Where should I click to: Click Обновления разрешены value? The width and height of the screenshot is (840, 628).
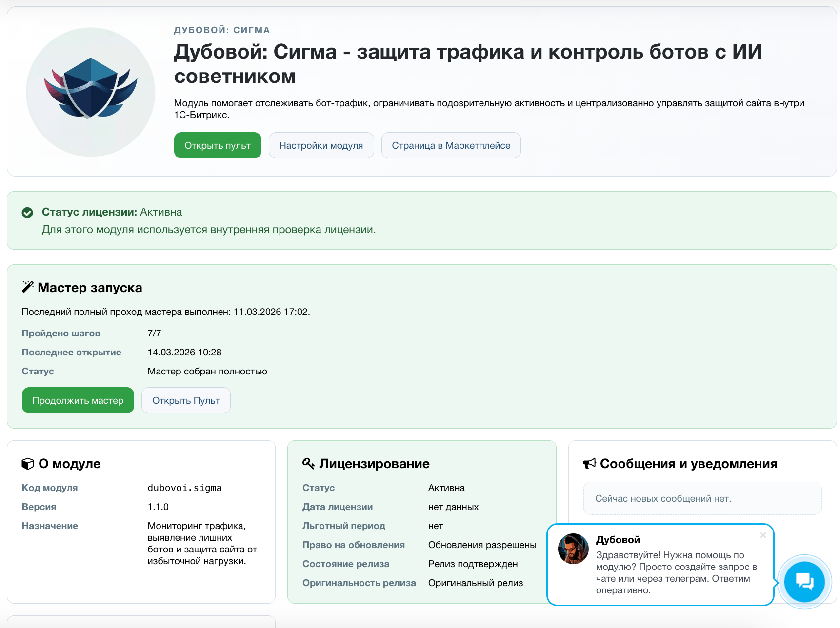482,545
